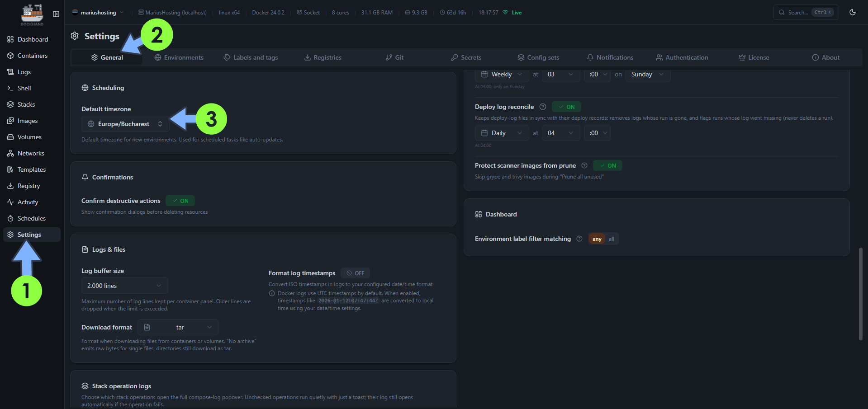Image resolution: width=868 pixels, height=409 pixels.
Task: Open Stacks page
Action: [x=32, y=104]
